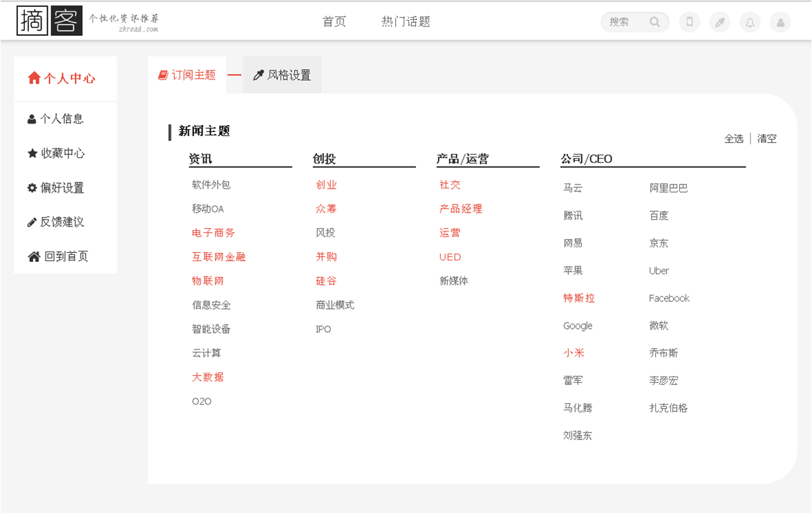Screen dimensions: 812x514
Task: Open the mobile phone icon in header
Action: click(x=690, y=21)
